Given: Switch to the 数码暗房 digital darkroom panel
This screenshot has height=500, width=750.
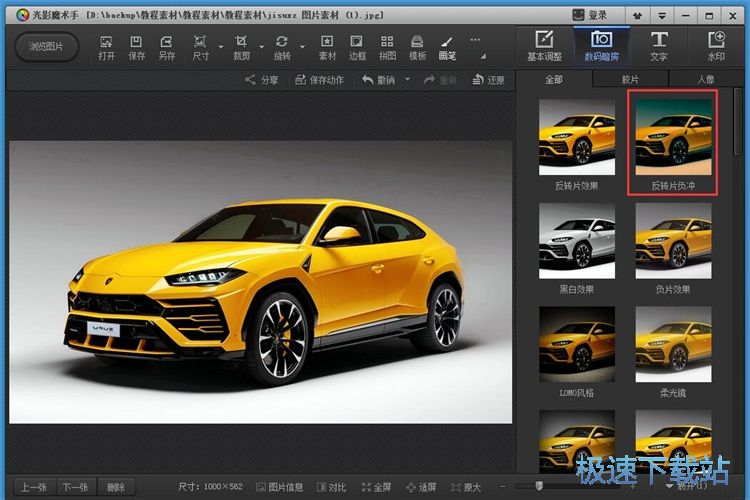Looking at the screenshot, I should click(x=601, y=46).
